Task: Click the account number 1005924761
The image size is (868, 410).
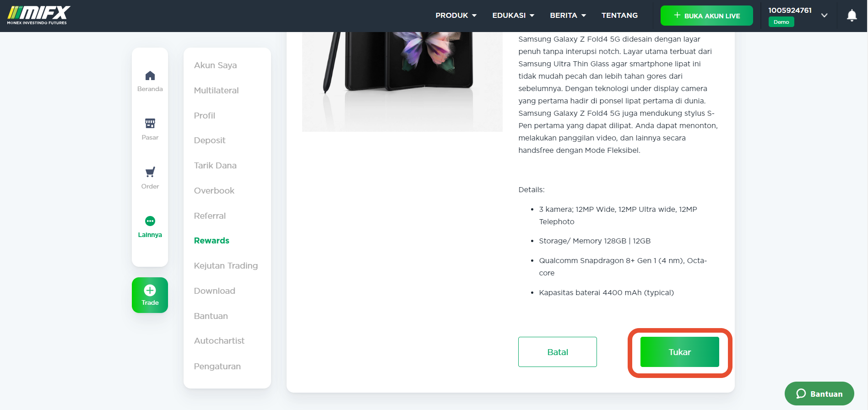Action: click(x=790, y=10)
